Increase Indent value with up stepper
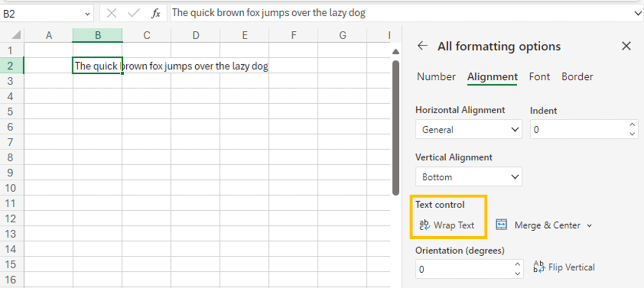 coord(633,126)
